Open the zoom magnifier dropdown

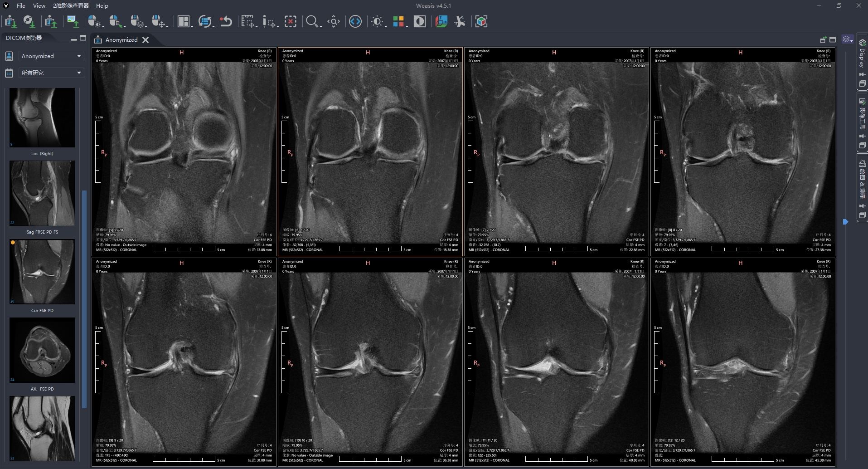[313, 21]
